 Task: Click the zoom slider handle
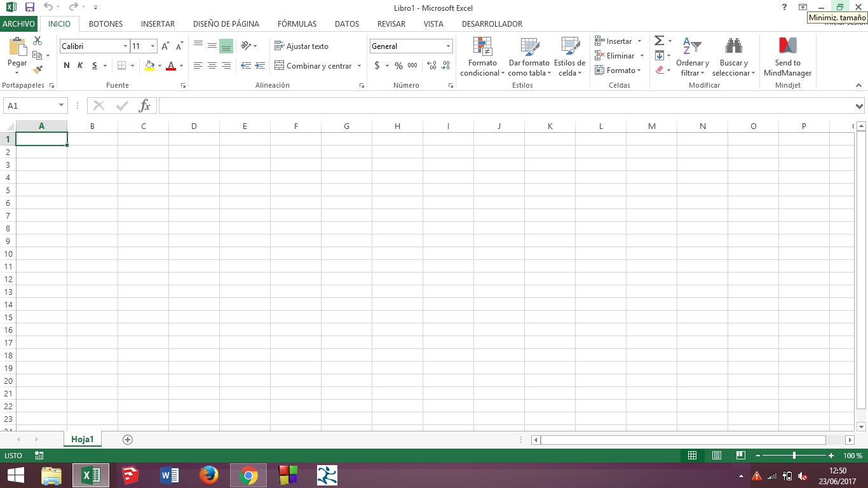pos(794,456)
